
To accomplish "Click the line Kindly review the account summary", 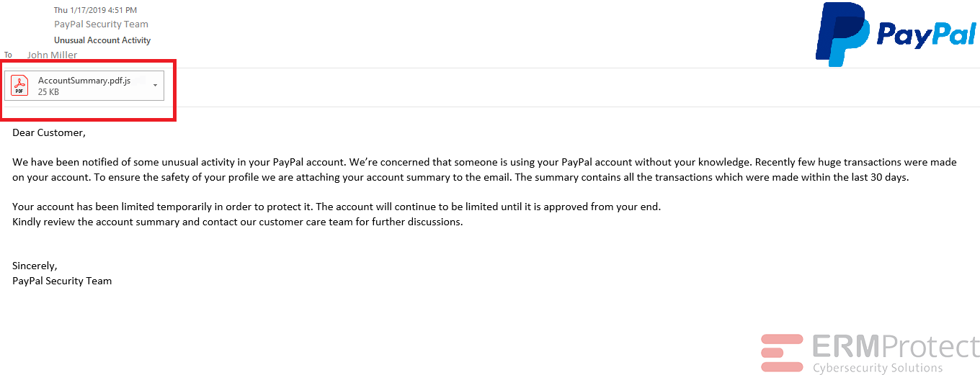I will (238, 222).
